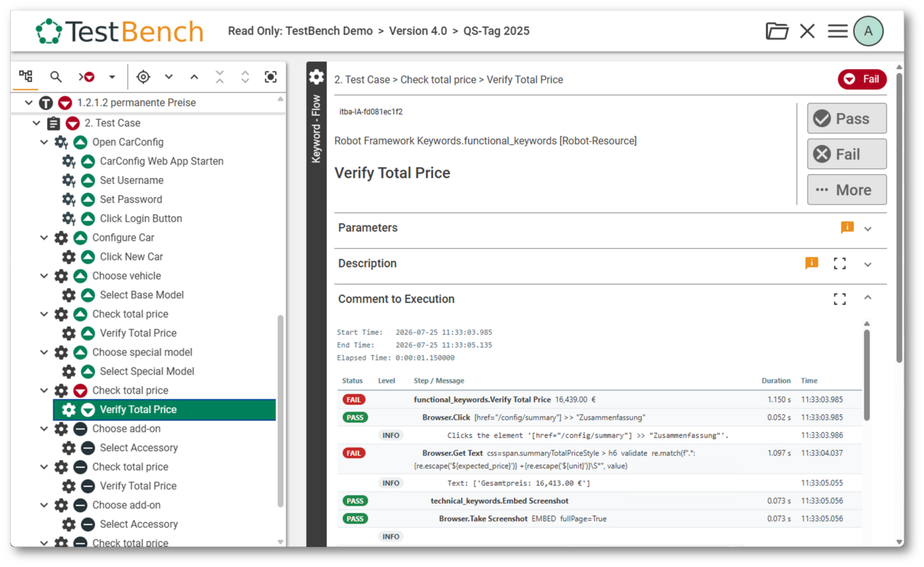924x567 pixels.
Task: Collapse the Choose special model node
Action: pos(44,352)
